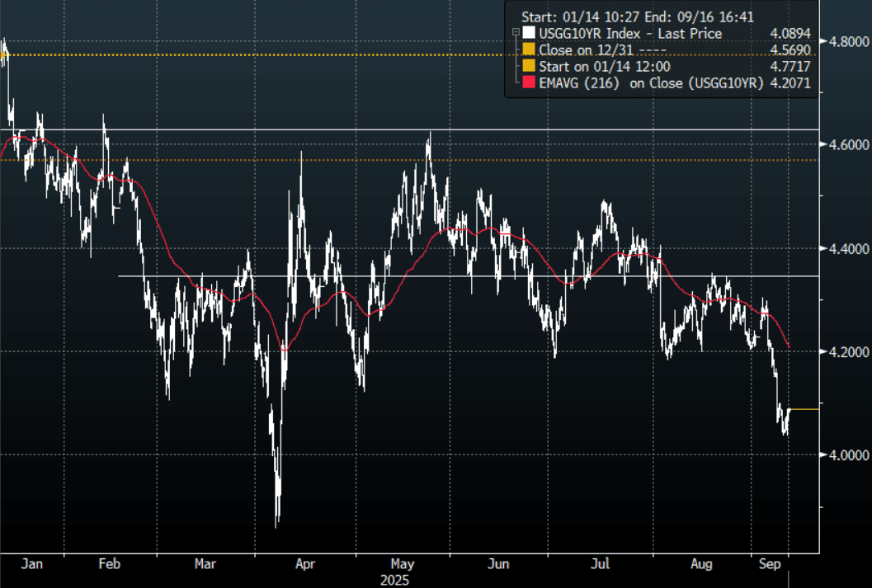The width and height of the screenshot is (872, 588).
Task: Click the Sep label on time axis
Action: pos(768,565)
